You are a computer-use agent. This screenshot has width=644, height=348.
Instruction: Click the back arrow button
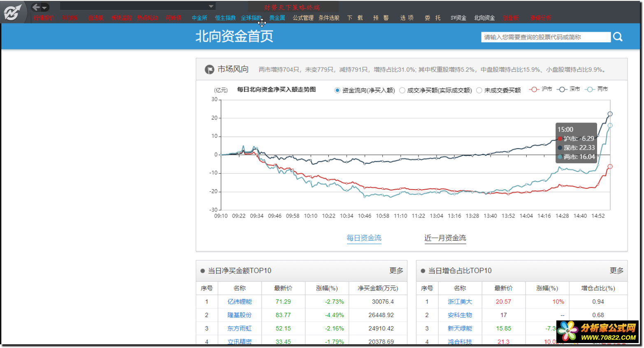(36, 7)
